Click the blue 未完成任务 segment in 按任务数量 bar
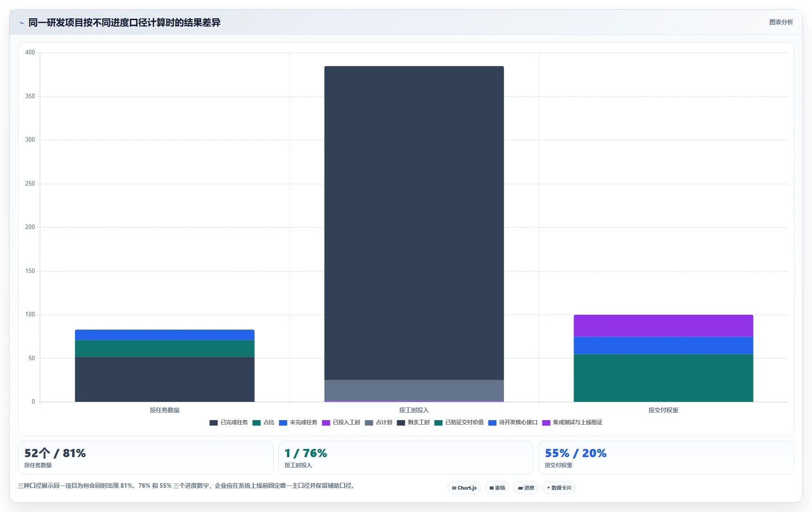The height and width of the screenshot is (512, 812). (165, 335)
